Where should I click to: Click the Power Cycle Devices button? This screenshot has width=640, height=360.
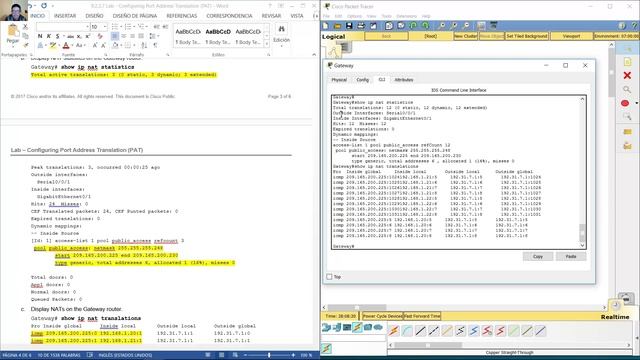point(382,316)
